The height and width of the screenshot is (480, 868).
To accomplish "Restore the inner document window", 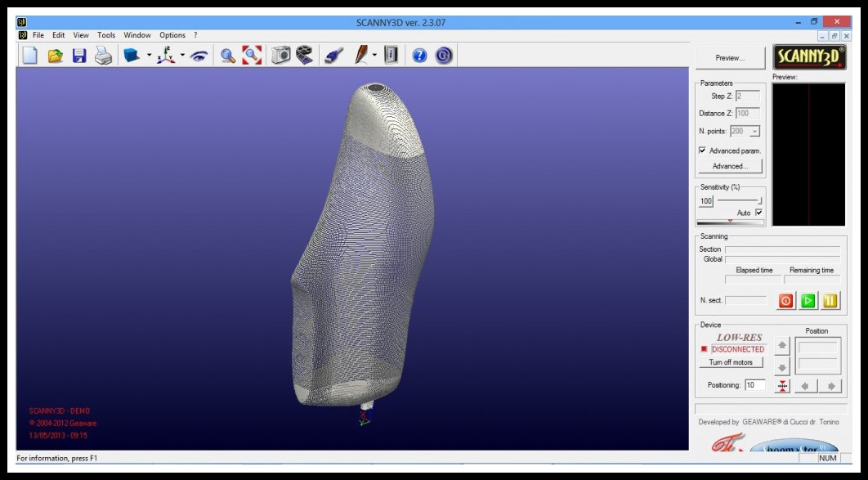I will pyautogui.click(x=834, y=36).
